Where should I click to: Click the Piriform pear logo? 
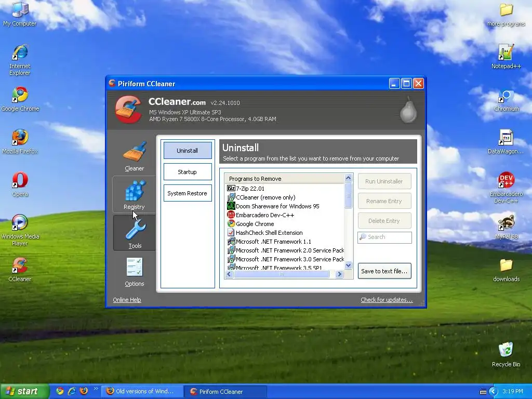click(408, 110)
